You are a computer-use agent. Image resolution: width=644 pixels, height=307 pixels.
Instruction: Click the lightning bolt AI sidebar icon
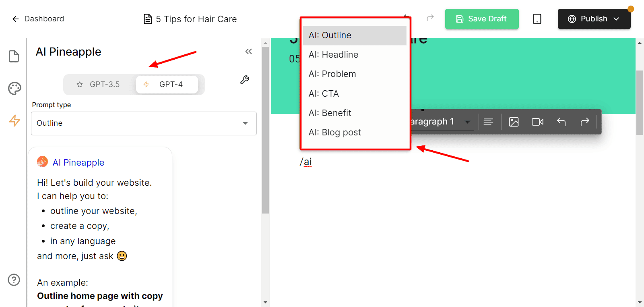point(14,120)
